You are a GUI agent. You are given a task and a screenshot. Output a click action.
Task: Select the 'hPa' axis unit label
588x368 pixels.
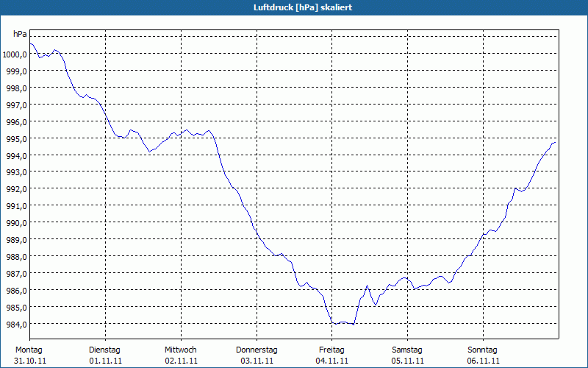tap(20, 34)
